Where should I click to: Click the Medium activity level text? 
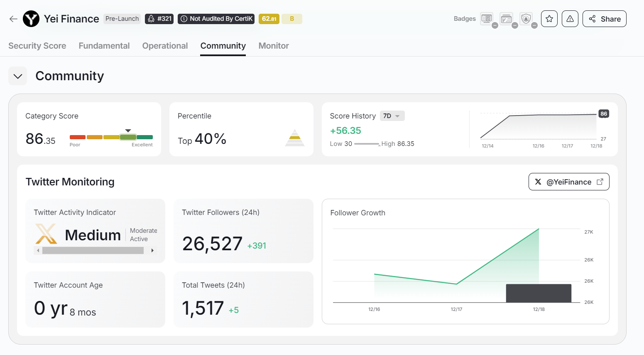tap(93, 235)
